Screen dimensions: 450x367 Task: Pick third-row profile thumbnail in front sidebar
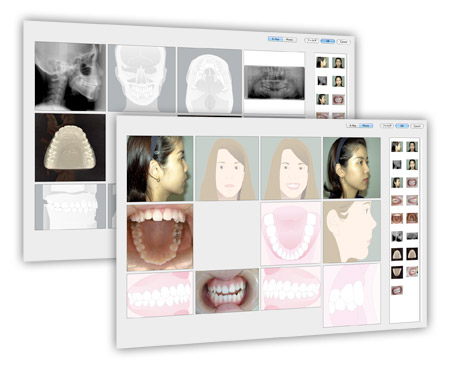pyautogui.click(x=397, y=182)
